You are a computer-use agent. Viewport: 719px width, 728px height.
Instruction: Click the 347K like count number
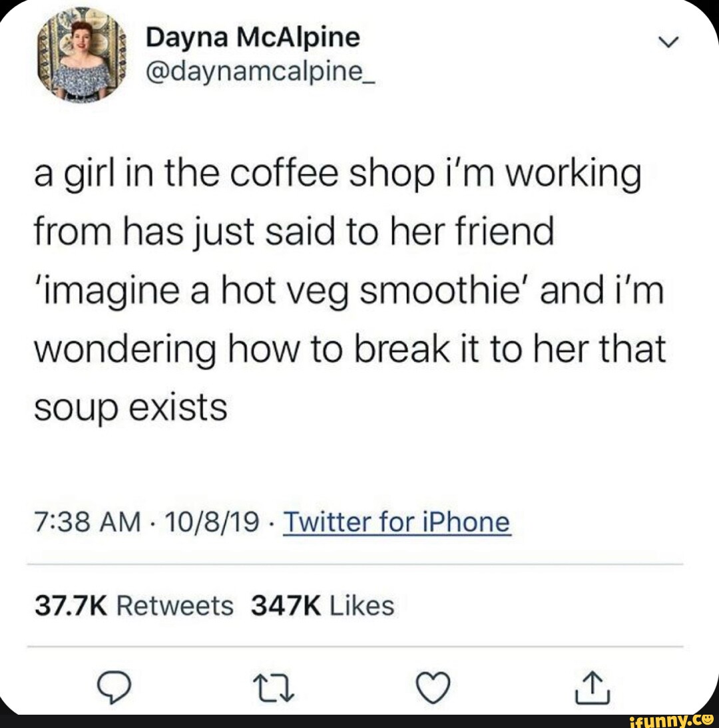[x=286, y=606]
